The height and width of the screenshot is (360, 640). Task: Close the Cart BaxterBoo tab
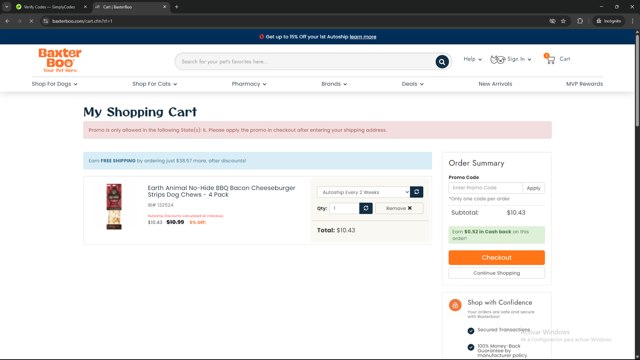pos(164,7)
